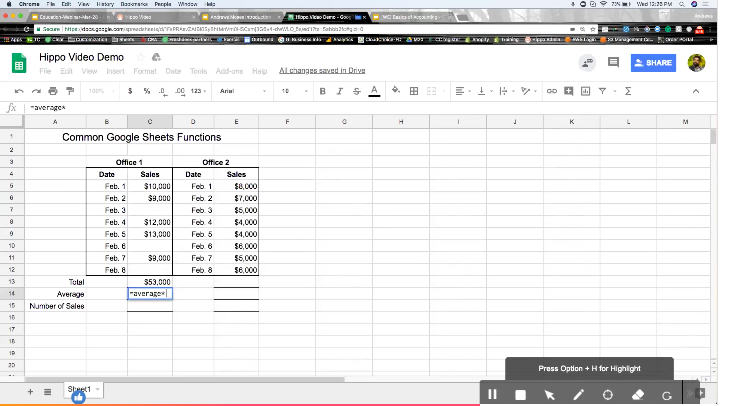
Task: Click the blue SHARE button
Action: pyautogui.click(x=653, y=62)
